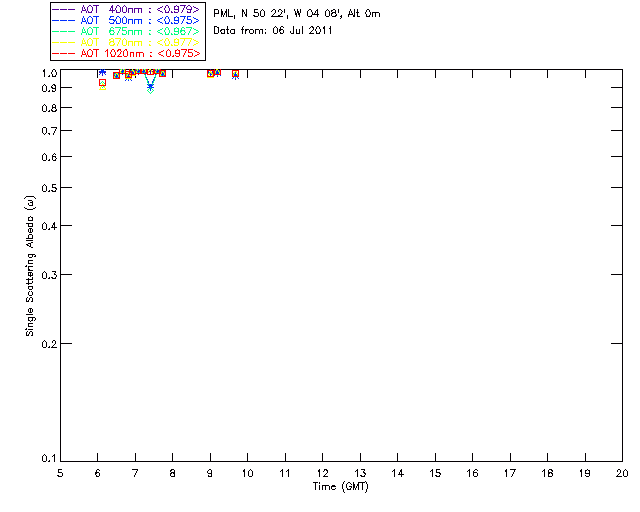Click the data marker near time 6.5
640x512 pixels.
116,76
